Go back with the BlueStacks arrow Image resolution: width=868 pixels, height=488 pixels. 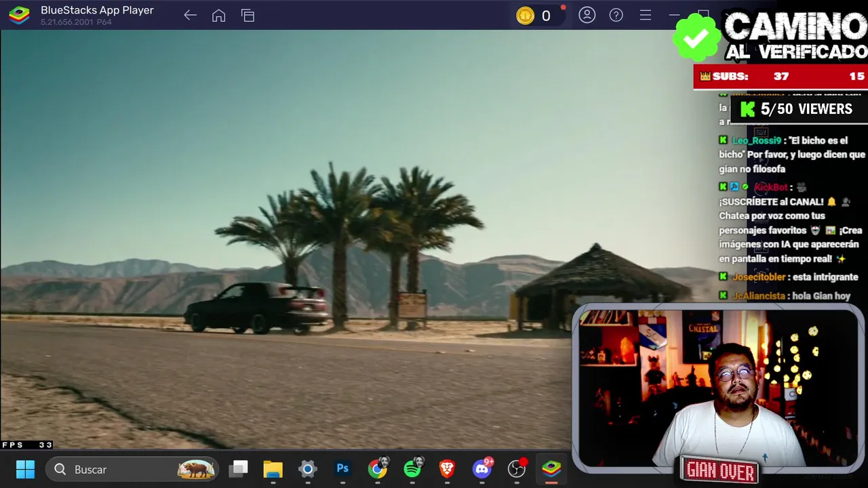(190, 16)
